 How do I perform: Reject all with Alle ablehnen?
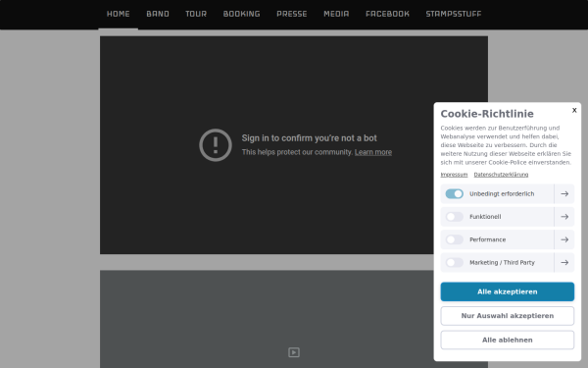507,340
